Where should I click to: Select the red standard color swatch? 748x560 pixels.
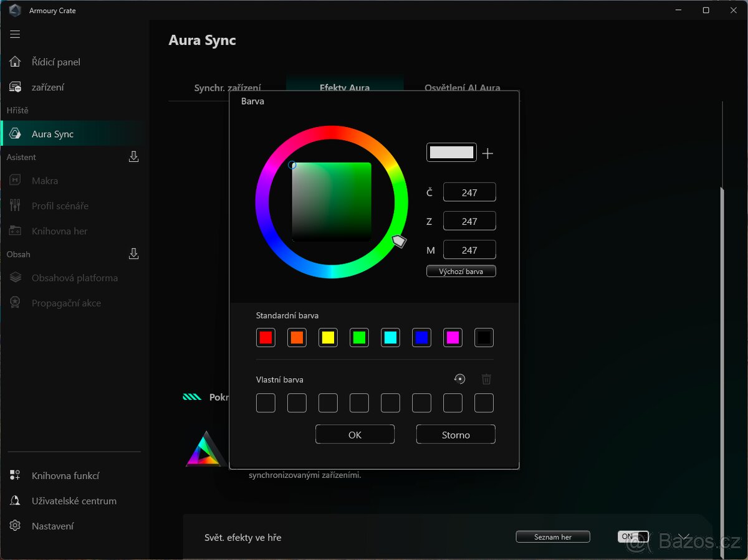point(266,338)
